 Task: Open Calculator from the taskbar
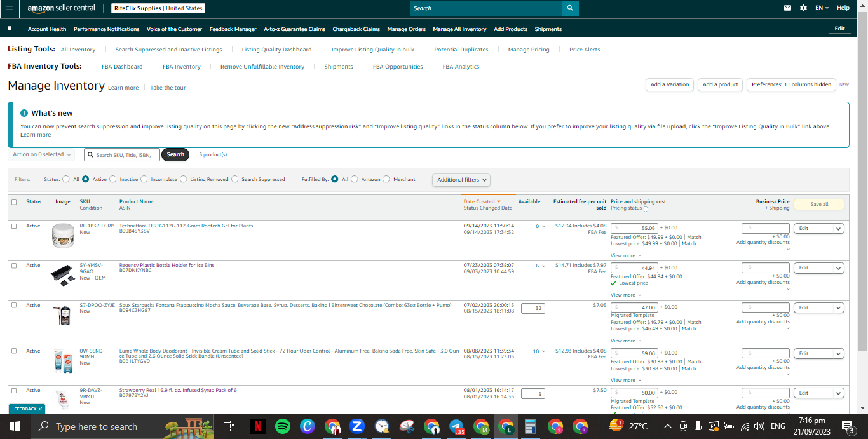(x=531, y=426)
